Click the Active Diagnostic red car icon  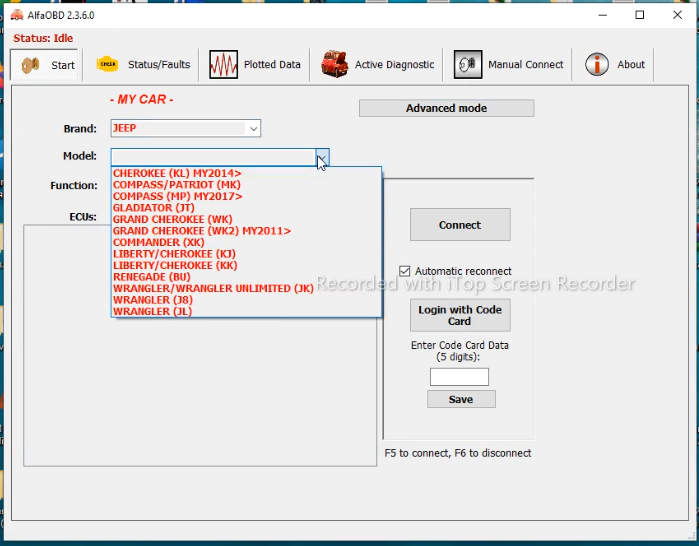(335, 64)
